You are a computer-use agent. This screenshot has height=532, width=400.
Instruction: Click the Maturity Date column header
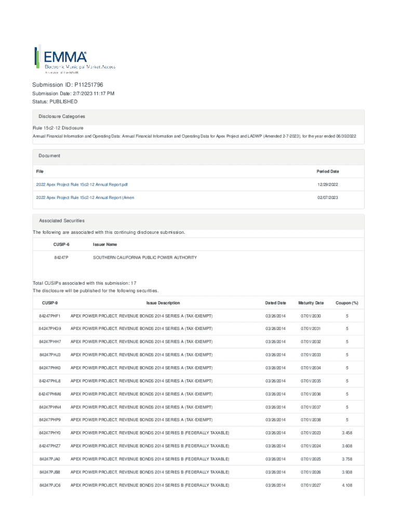311,303
